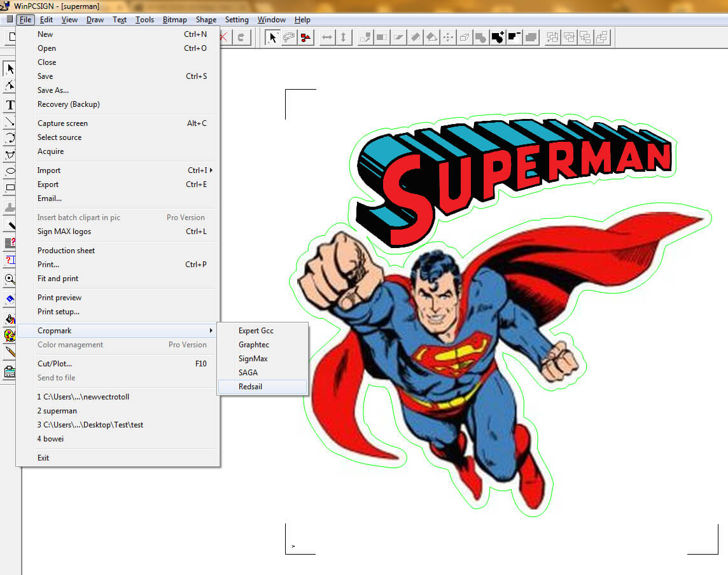The height and width of the screenshot is (575, 728).
Task: Activate the lasso selection icon in top toolbar
Action: pos(289,38)
